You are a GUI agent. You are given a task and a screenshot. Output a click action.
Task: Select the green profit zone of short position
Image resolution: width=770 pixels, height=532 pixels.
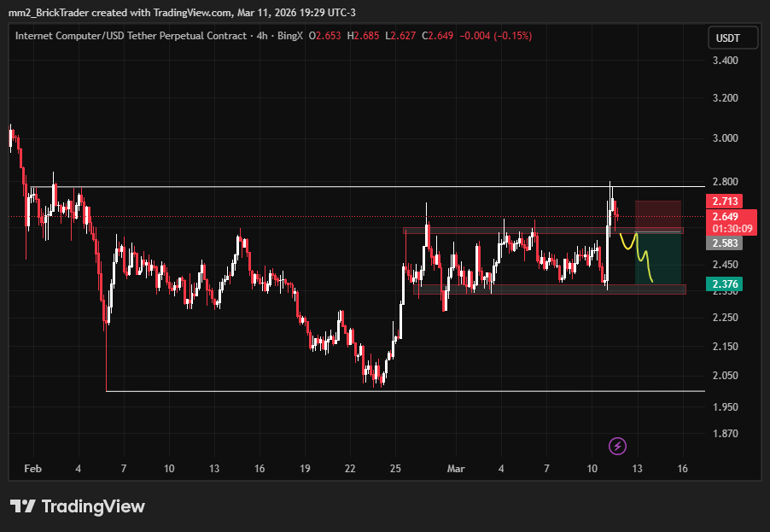[658, 257]
